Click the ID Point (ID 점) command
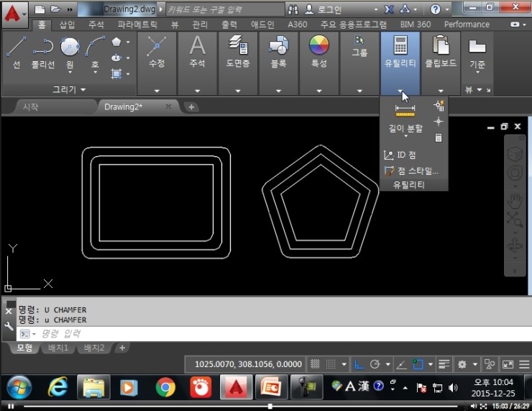 point(399,155)
